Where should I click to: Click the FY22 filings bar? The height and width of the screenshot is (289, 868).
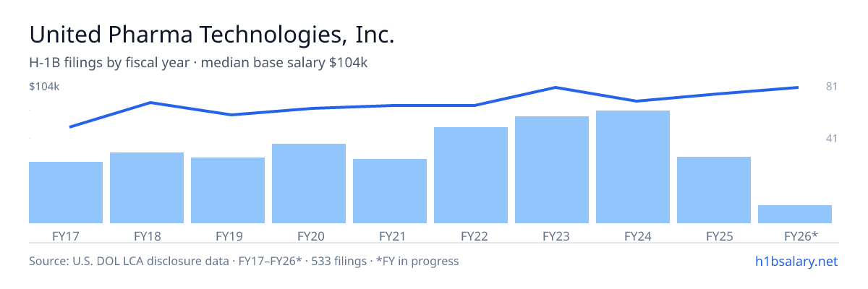click(471, 175)
